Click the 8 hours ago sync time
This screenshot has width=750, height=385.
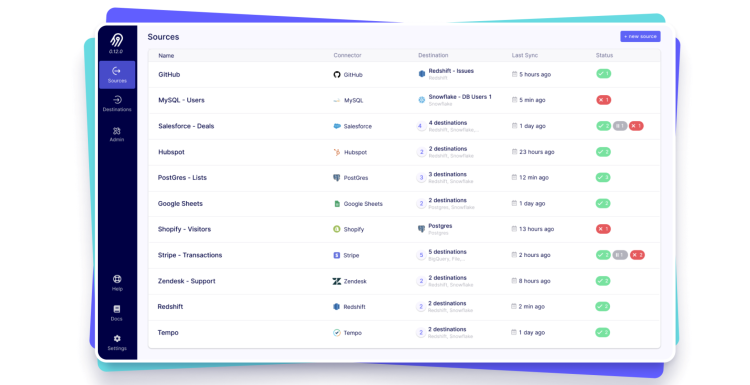pyautogui.click(x=535, y=281)
